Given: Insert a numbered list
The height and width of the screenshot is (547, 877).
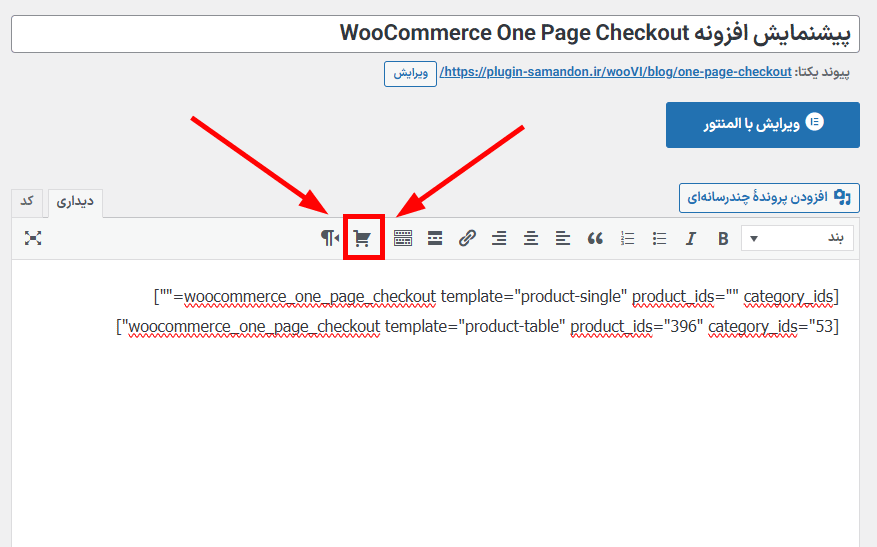Looking at the screenshot, I should point(628,238).
